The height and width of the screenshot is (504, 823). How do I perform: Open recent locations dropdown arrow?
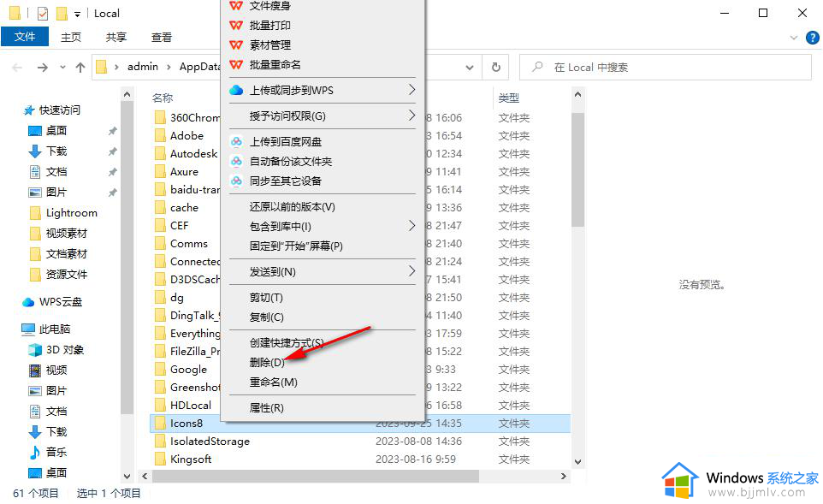(62, 68)
